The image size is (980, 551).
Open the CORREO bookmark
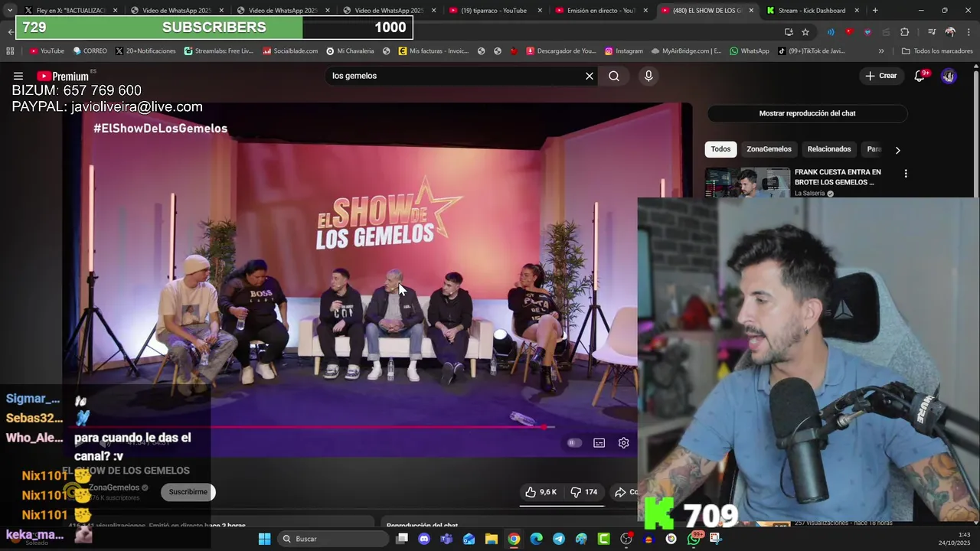pos(90,51)
